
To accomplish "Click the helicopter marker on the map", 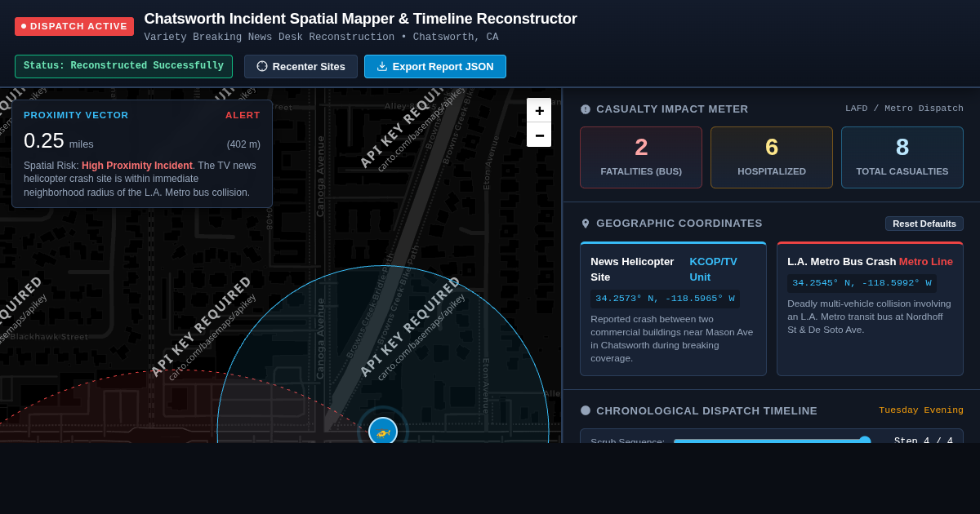I will coord(383,431).
